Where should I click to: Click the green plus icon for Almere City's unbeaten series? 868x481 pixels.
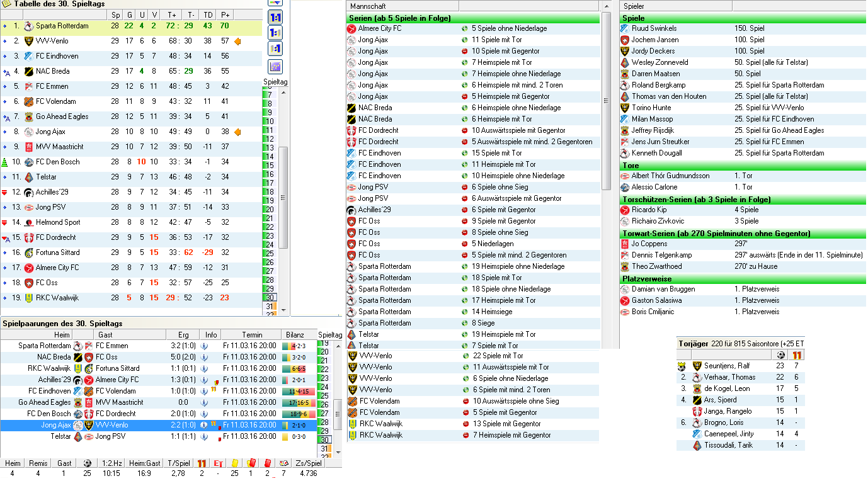465,29
